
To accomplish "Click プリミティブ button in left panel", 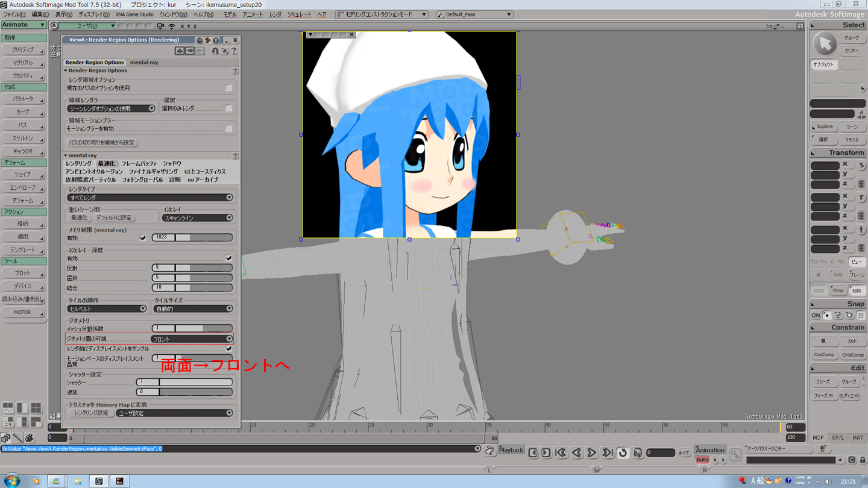I will [24, 50].
